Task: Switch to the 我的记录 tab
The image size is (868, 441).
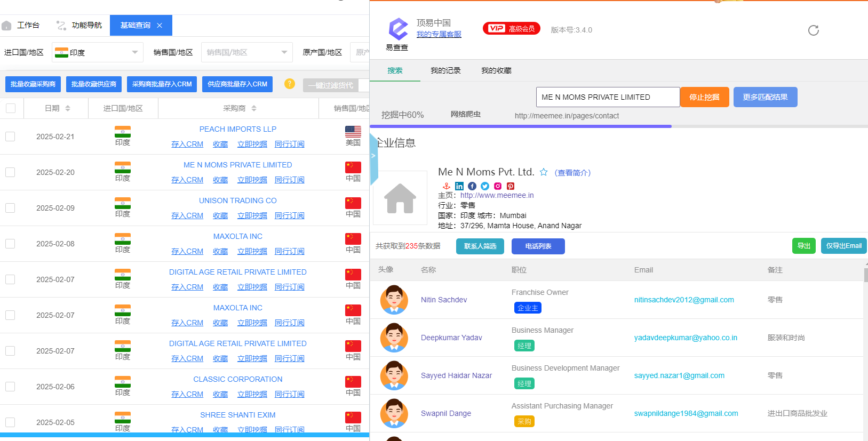Action: point(445,70)
